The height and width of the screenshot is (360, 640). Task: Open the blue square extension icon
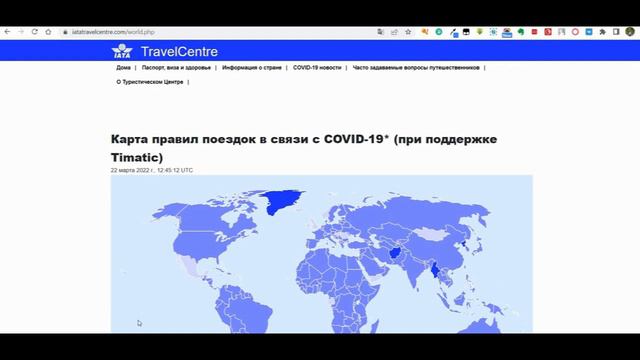coord(589,32)
